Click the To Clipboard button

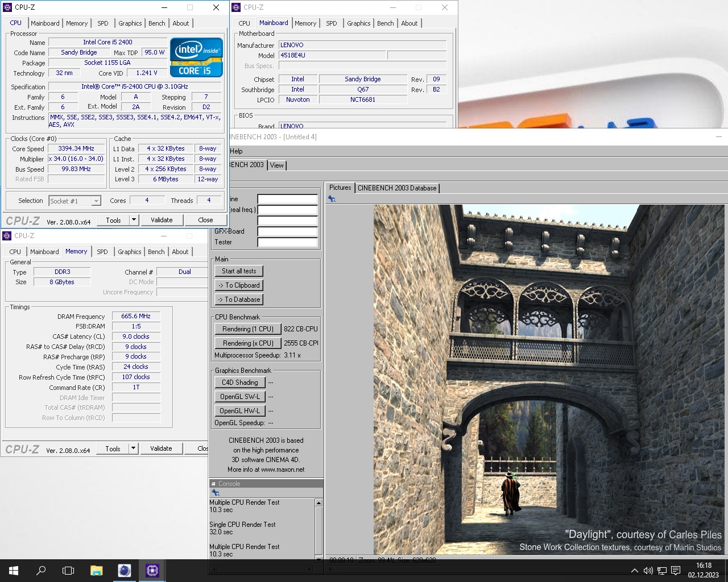pyautogui.click(x=239, y=285)
